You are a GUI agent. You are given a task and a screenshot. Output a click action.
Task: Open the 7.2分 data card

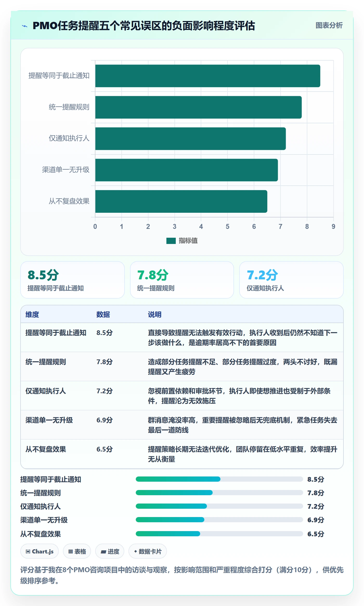291,280
